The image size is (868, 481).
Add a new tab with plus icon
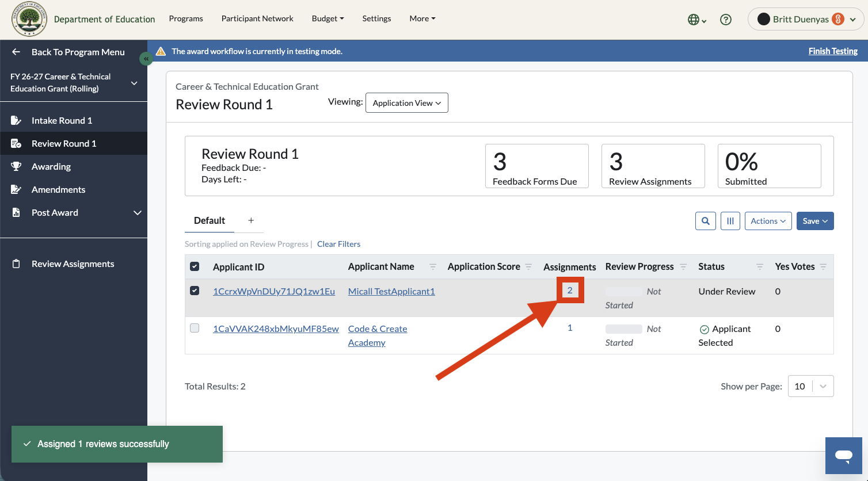click(251, 220)
